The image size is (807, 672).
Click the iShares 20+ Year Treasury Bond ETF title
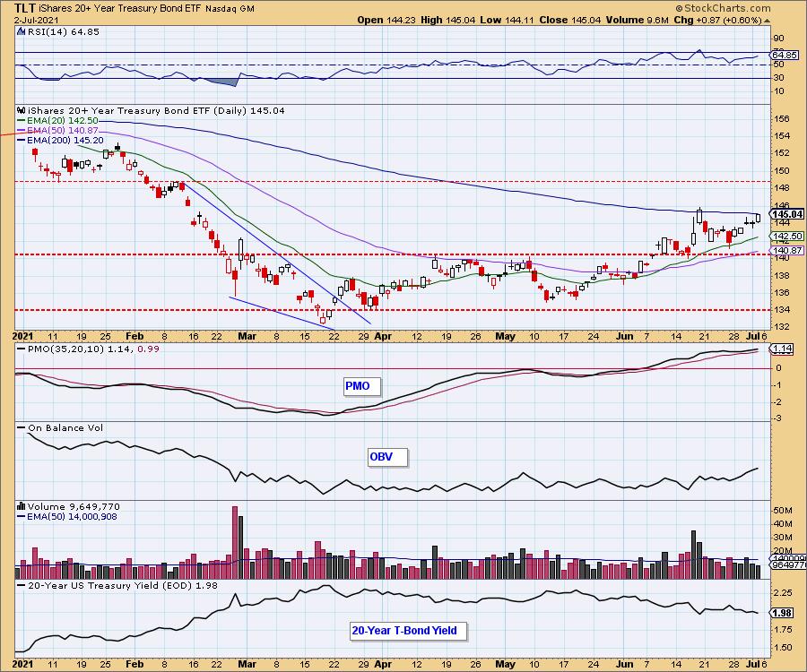tap(120, 9)
